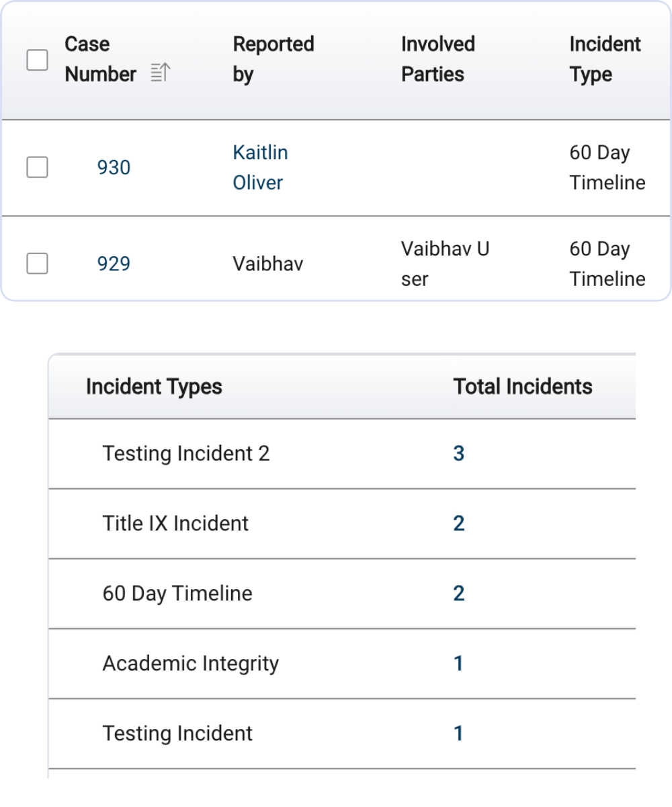Open the 3 incidents for Testing Incident 2
The image size is (672, 807).
click(x=459, y=454)
